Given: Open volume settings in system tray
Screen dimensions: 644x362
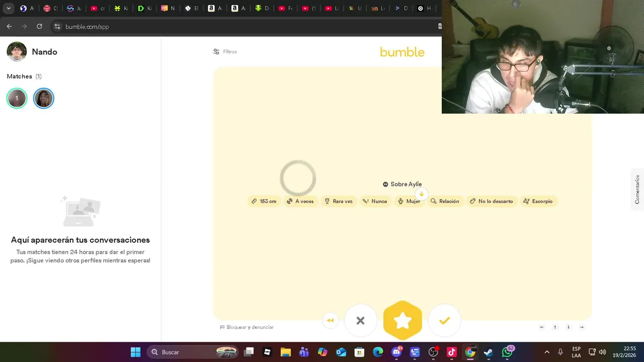Looking at the screenshot, I should click(x=602, y=352).
